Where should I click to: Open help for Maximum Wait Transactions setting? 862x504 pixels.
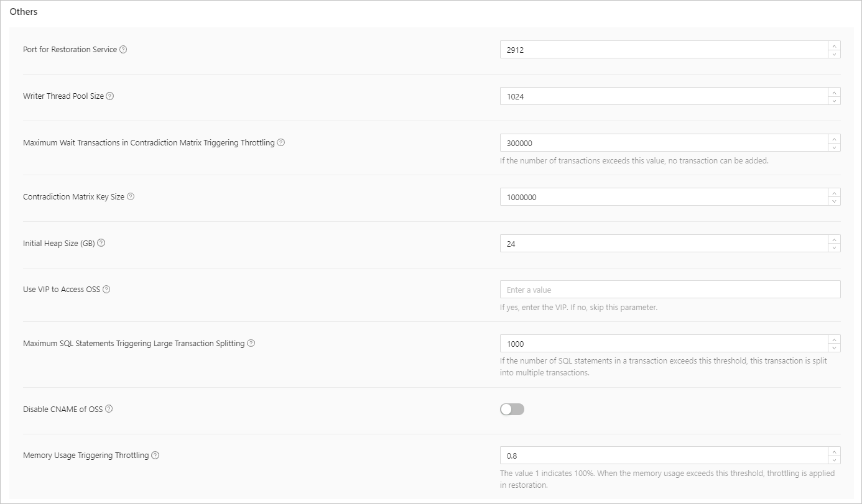click(281, 142)
